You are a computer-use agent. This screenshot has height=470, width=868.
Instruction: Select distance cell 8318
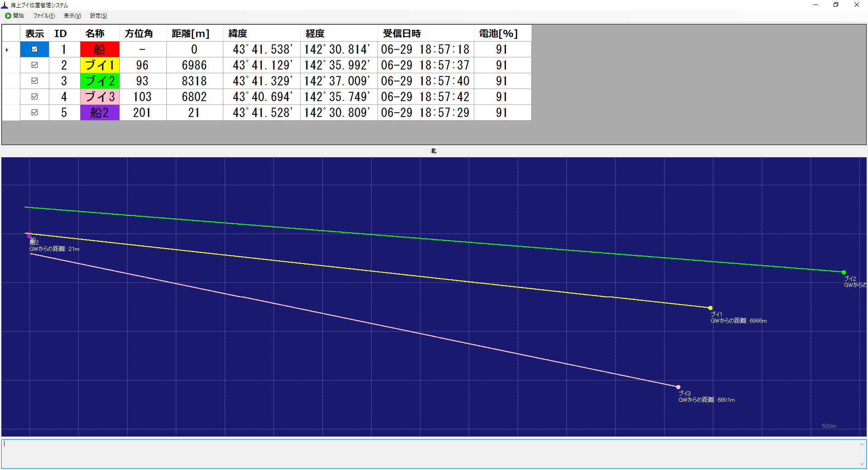(195, 81)
